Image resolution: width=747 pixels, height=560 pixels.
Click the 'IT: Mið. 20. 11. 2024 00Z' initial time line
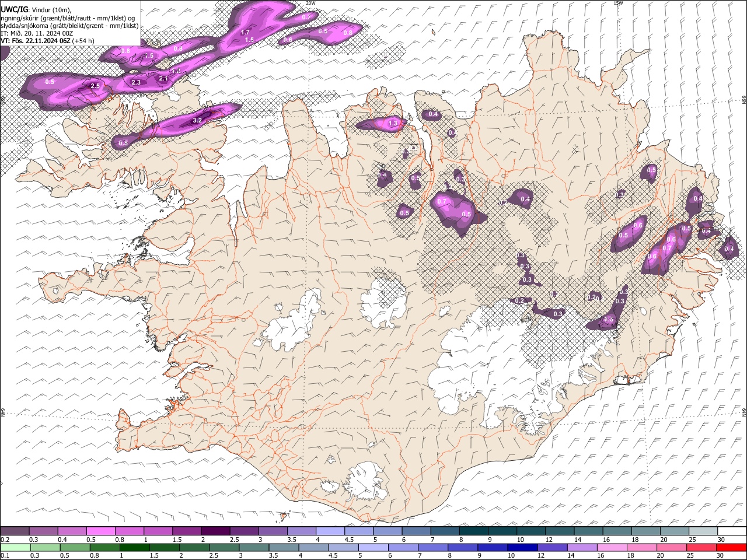[x=37, y=33]
